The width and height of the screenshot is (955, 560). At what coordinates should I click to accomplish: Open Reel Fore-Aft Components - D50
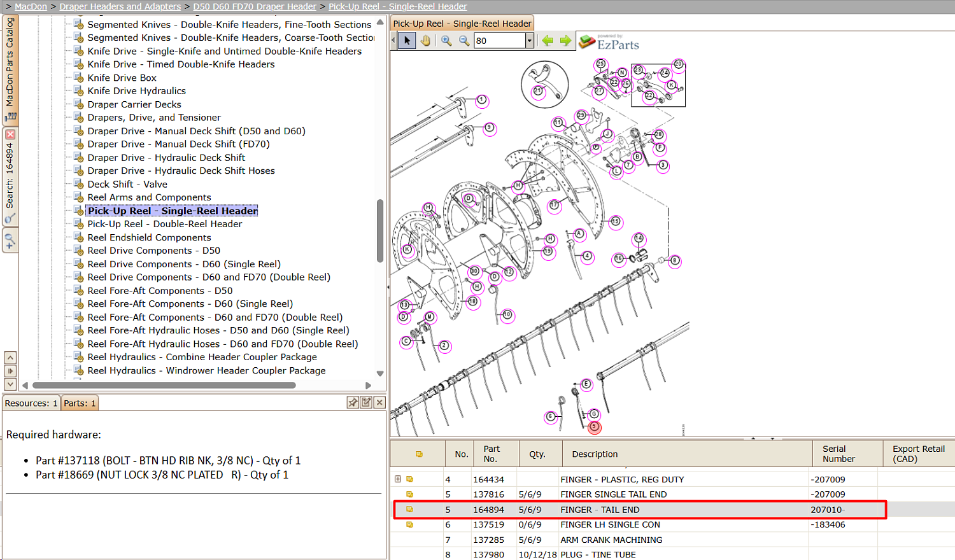160,291
